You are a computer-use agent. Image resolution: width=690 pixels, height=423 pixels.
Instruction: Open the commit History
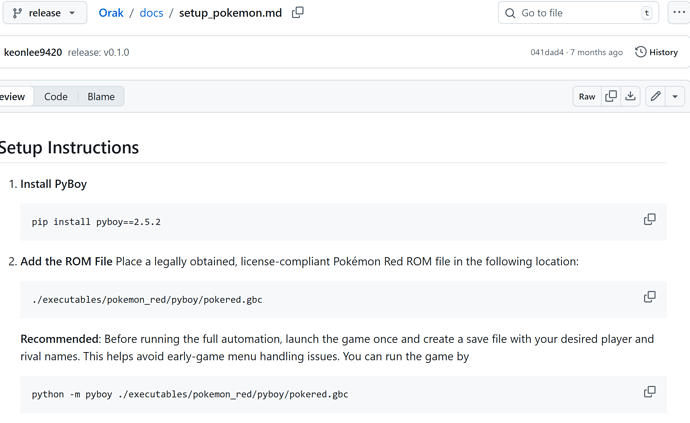click(656, 52)
